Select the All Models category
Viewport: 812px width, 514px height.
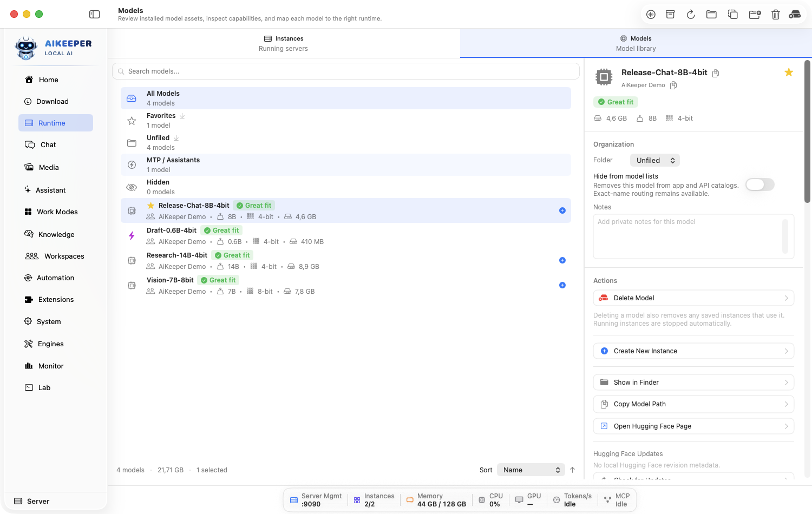coord(346,98)
